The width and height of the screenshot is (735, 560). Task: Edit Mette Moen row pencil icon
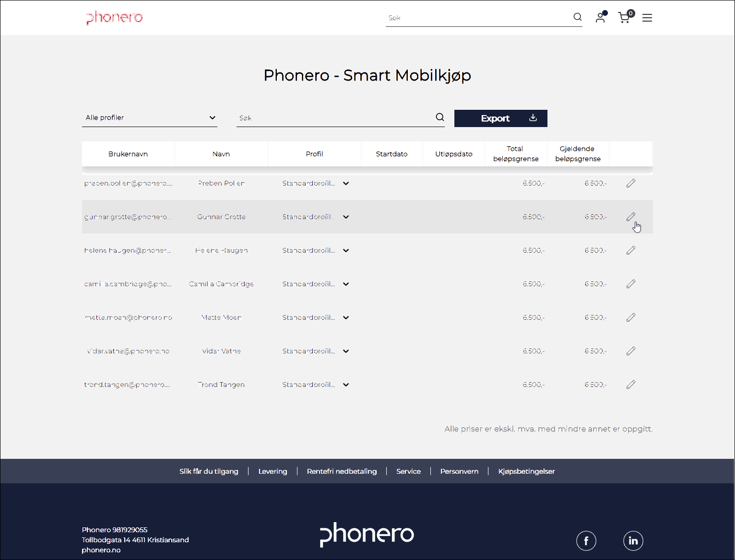tap(631, 317)
